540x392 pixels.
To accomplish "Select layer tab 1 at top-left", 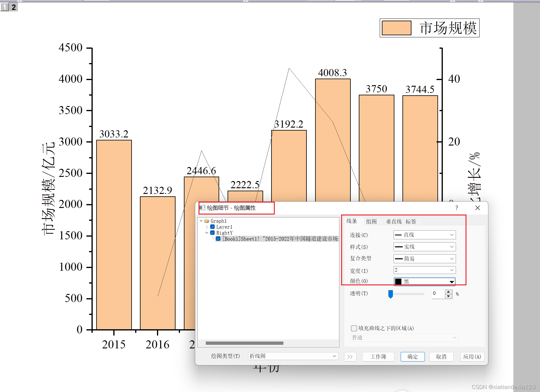I will point(4,7).
